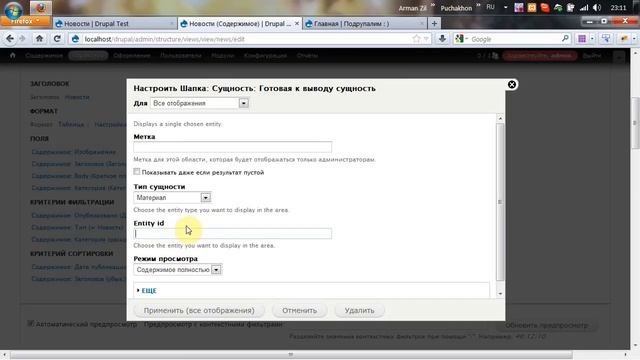This screenshot has width=640, height=360.
Task: Click the Firefox forward arrow
Action: coord(22,39)
